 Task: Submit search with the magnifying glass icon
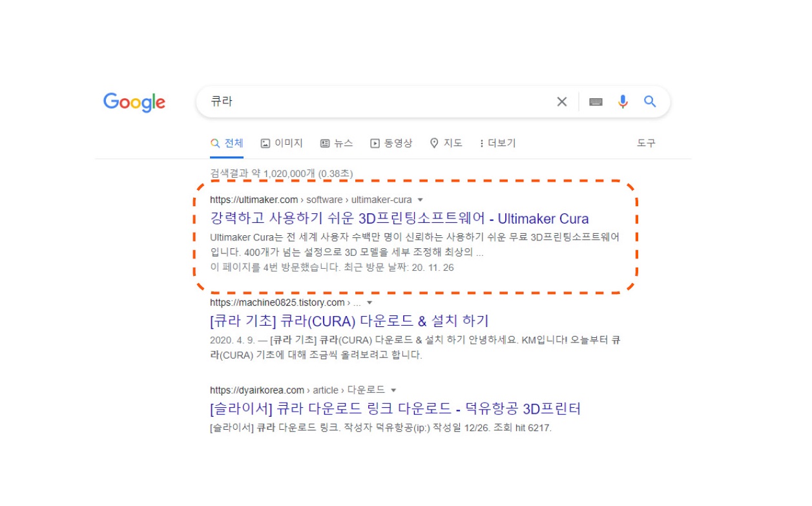pos(650,101)
